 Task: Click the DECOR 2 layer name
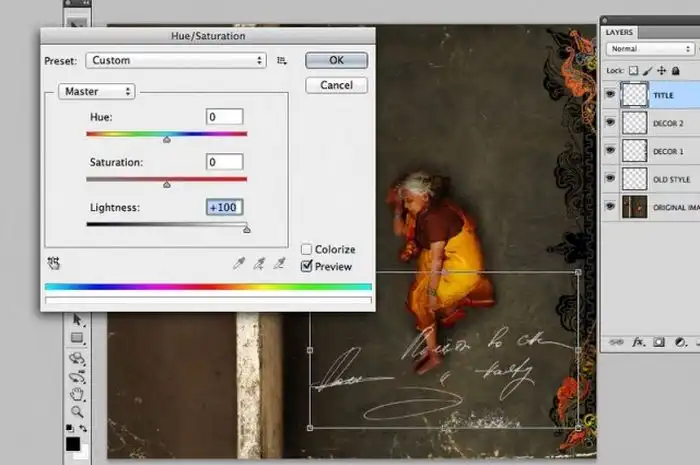point(668,124)
